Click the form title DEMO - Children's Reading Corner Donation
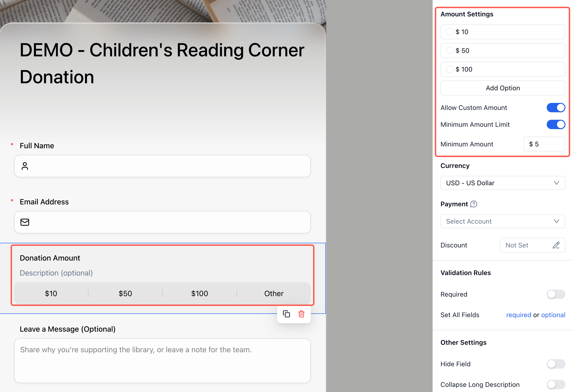 tap(162, 63)
